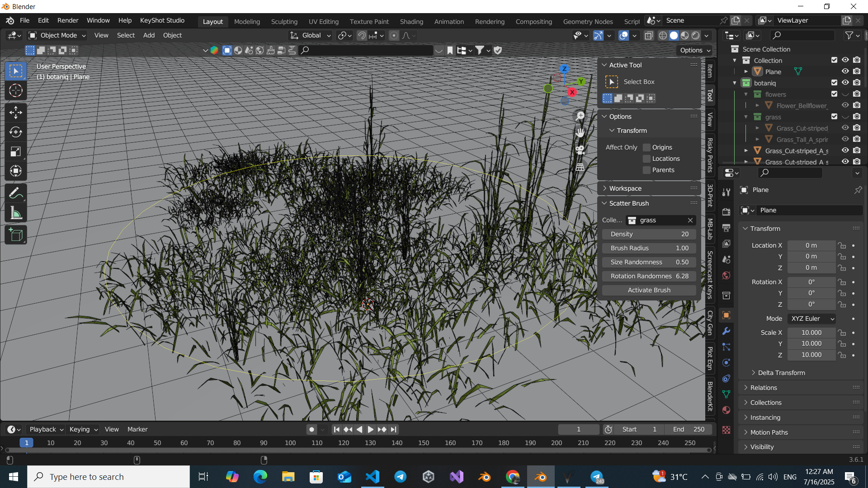Uncheck the flowers collection checkbox
Image resolution: width=868 pixels, height=488 pixels.
[x=835, y=94]
